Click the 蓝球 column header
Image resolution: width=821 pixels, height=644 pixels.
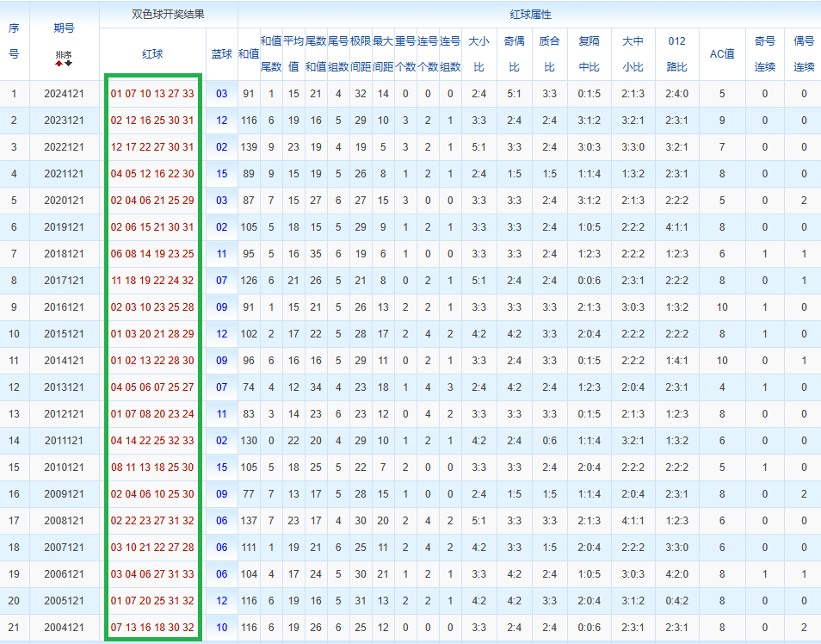[x=222, y=53]
